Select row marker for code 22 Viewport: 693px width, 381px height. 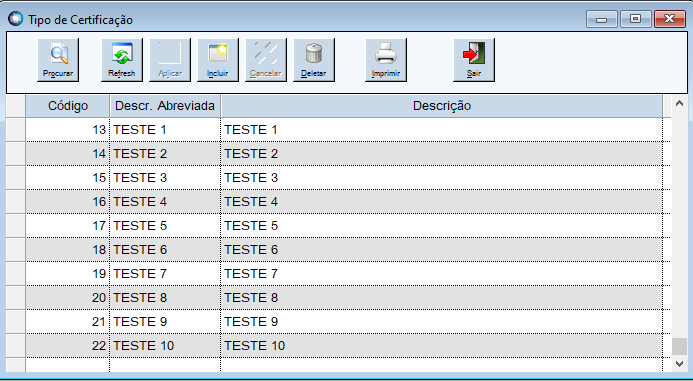click(16, 346)
